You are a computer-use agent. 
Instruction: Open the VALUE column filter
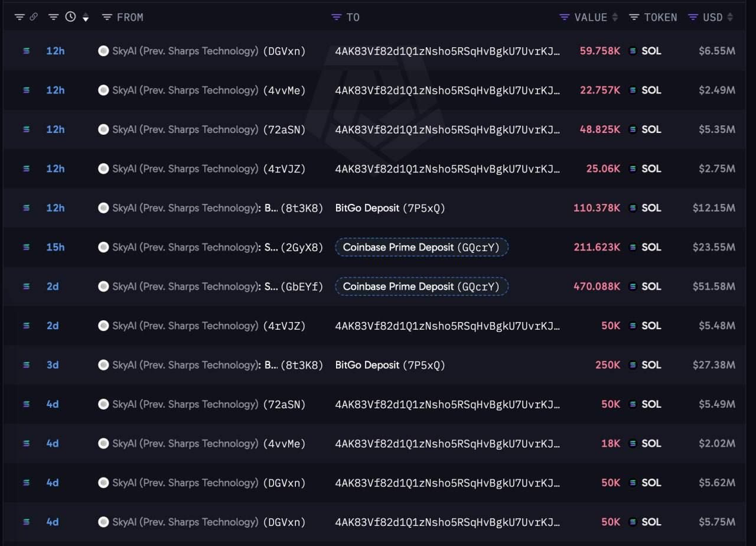(565, 17)
